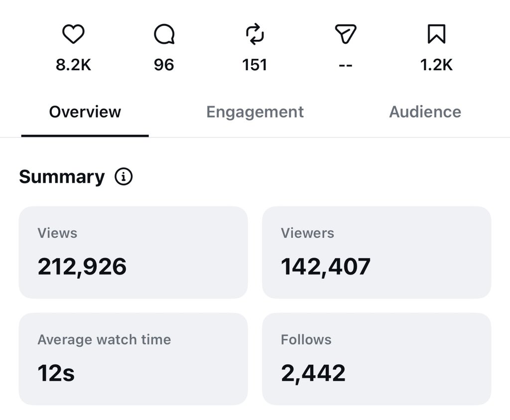
Task: Tap the repost arrows icon
Action: (255, 34)
